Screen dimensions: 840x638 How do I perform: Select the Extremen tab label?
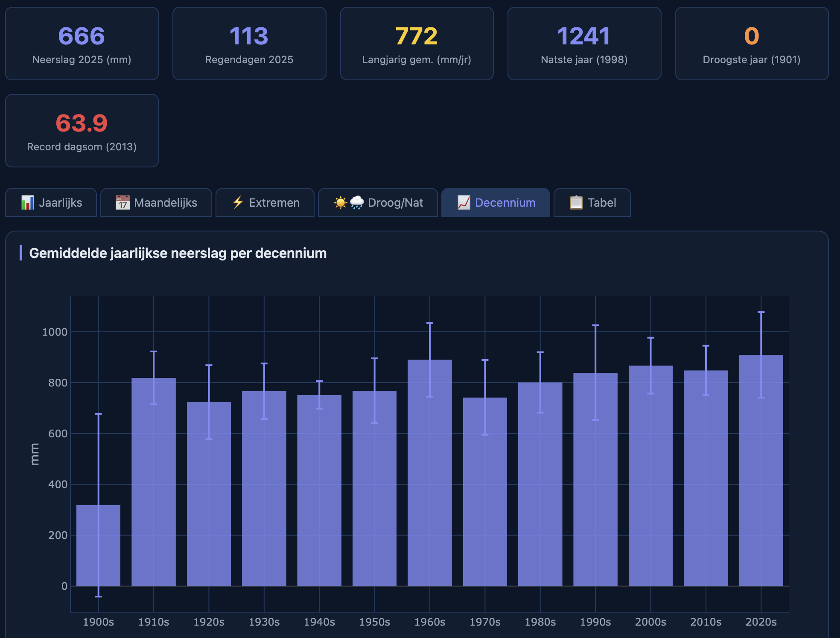(x=274, y=202)
